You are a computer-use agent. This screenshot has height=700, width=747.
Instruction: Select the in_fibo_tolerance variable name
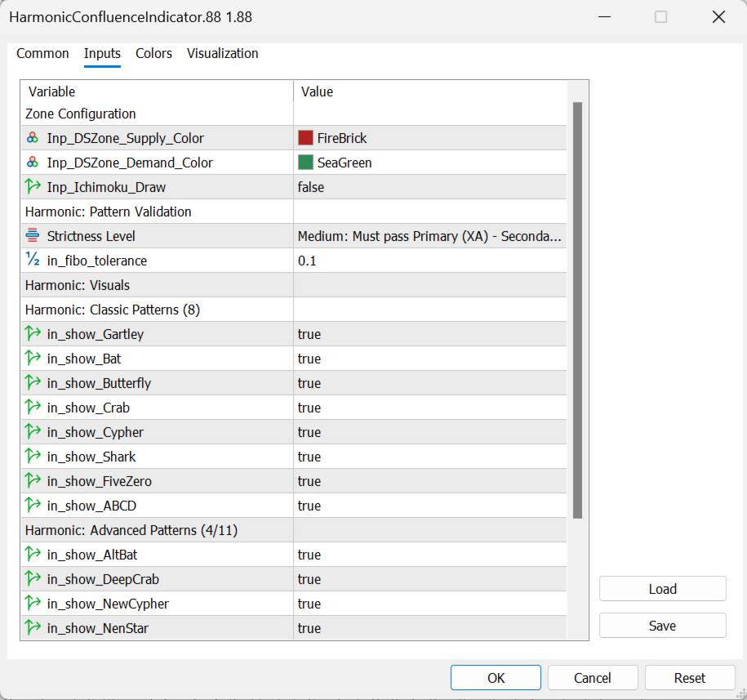click(96, 261)
